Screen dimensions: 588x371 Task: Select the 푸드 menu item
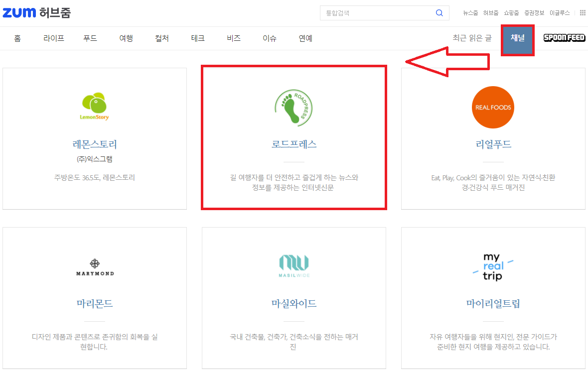[x=90, y=38]
